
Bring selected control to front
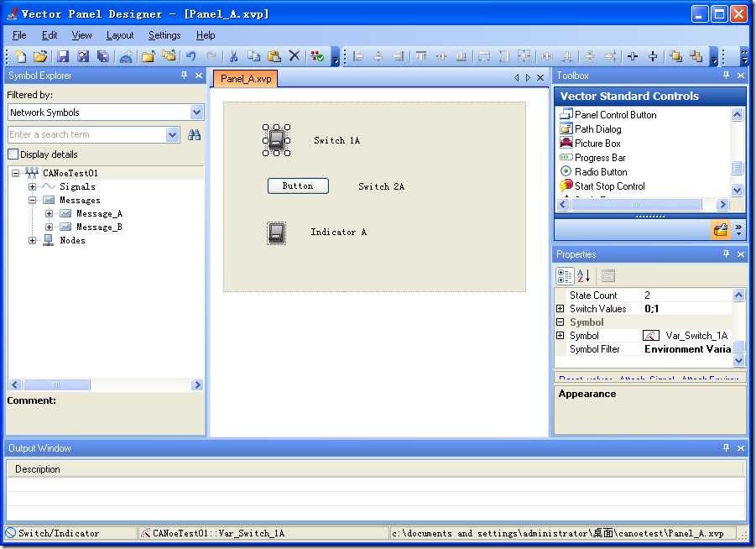675,56
